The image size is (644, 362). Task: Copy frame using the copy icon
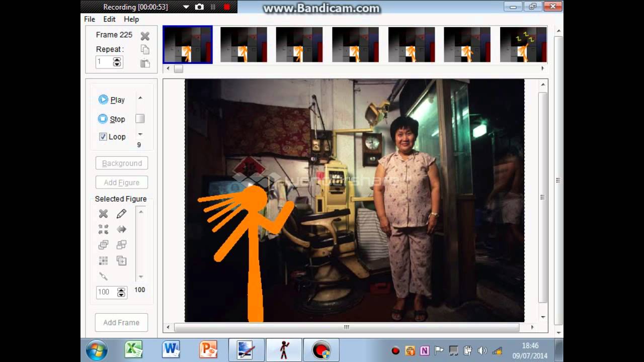145,49
